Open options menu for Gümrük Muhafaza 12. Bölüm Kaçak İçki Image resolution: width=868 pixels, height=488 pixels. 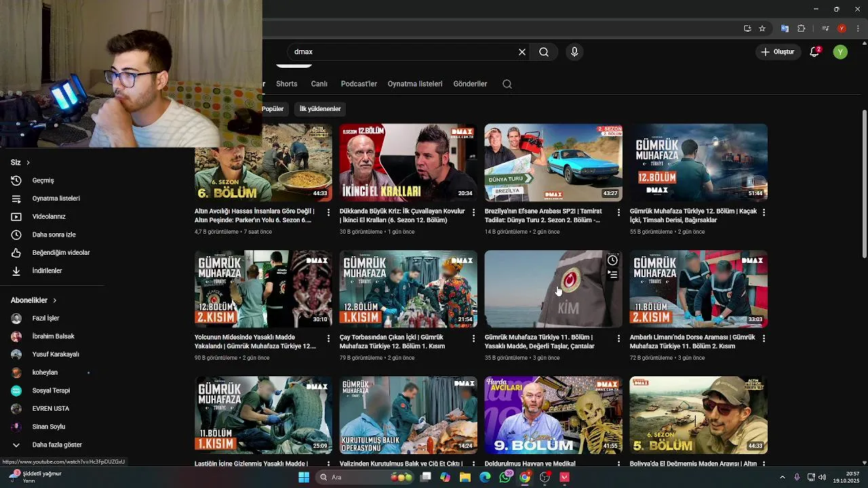pos(764,212)
